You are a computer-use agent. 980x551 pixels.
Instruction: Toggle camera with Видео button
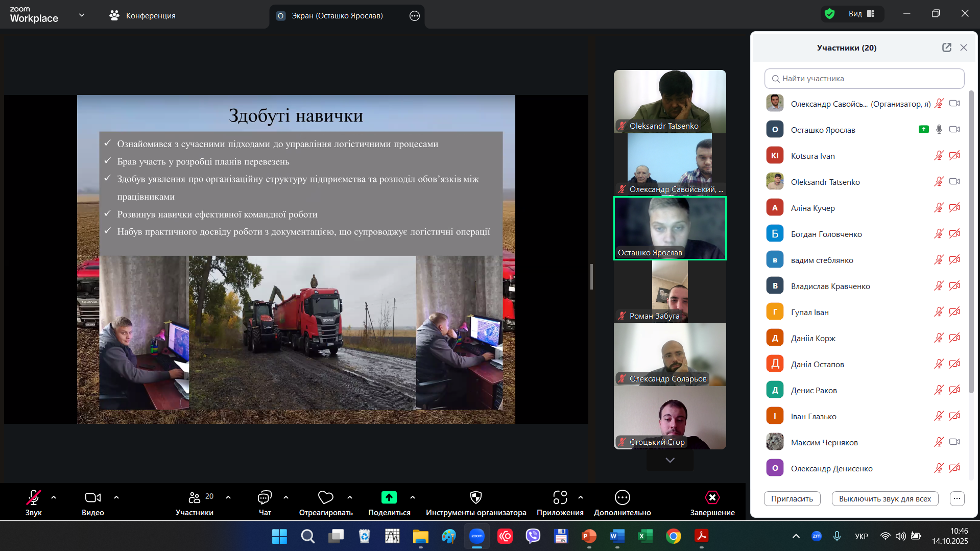pyautogui.click(x=92, y=497)
